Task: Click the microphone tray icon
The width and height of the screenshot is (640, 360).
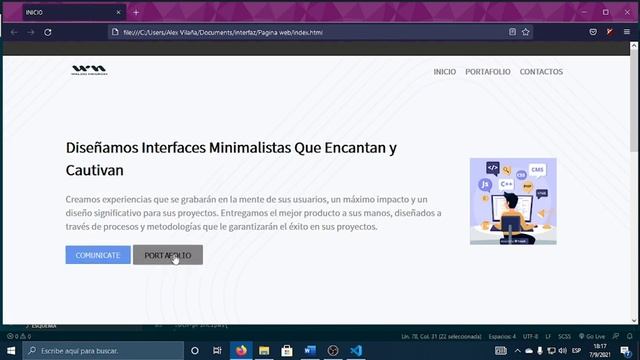Action: tap(540, 351)
